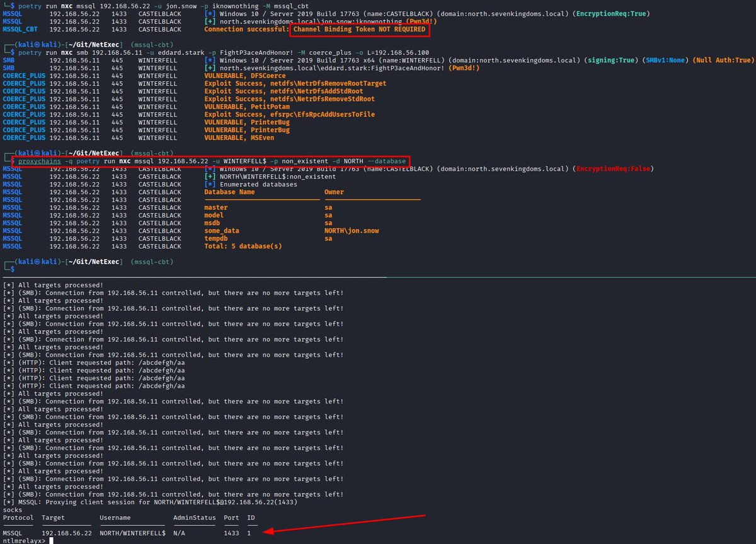
Task: Click the 'Database Name' column header
Action: point(229,192)
